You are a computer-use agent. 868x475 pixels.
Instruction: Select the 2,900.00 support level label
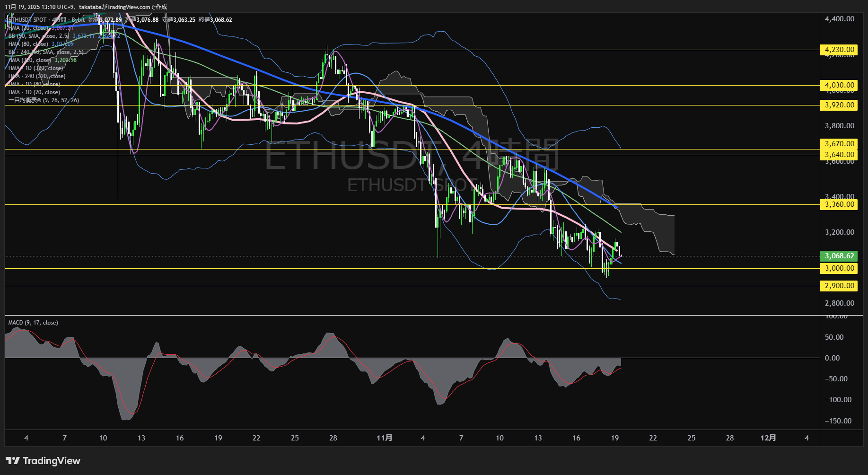[x=838, y=286]
